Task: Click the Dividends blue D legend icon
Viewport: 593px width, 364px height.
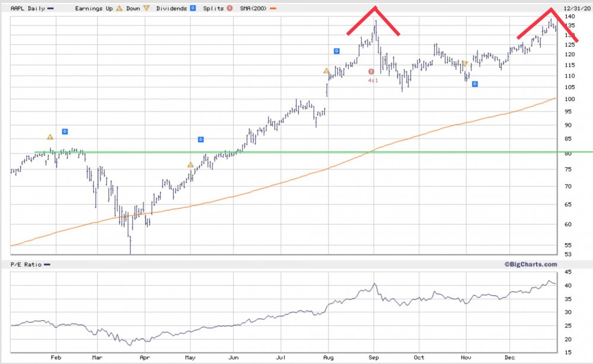Action: pyautogui.click(x=193, y=8)
